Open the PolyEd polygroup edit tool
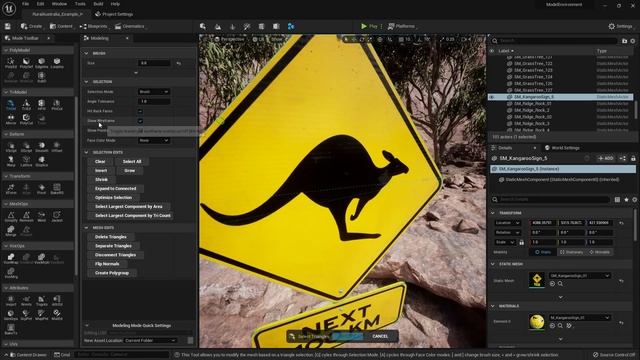 (x=11, y=63)
